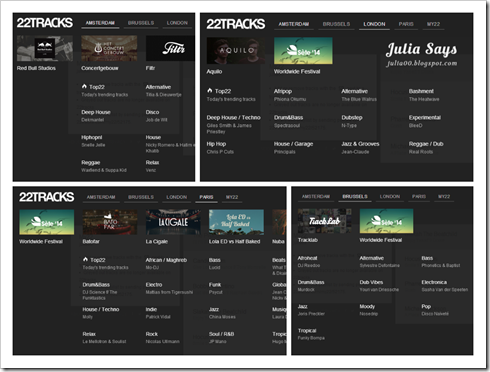490x372 pixels.
Task: Click the 22TRACKS logo in the London panel
Action: (236, 24)
